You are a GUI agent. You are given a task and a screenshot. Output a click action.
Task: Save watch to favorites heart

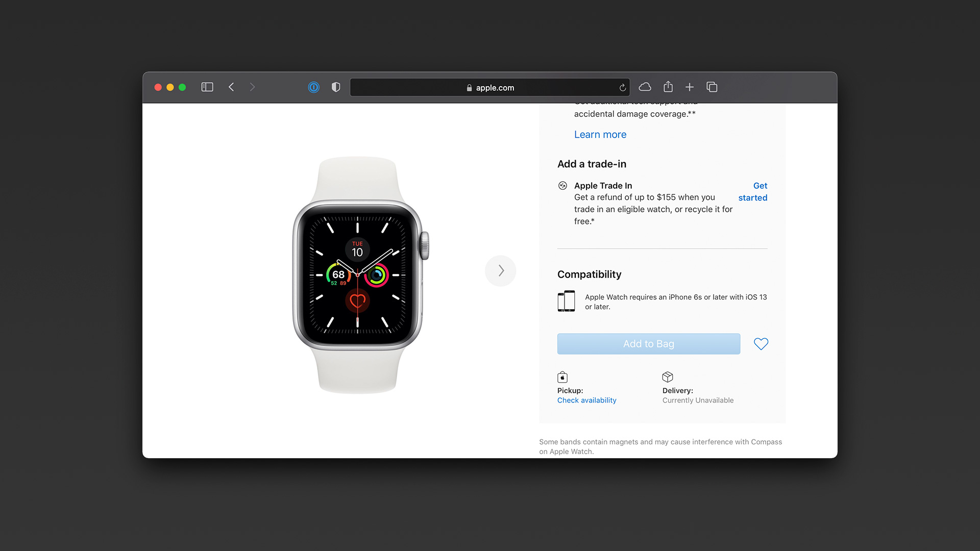click(x=761, y=344)
